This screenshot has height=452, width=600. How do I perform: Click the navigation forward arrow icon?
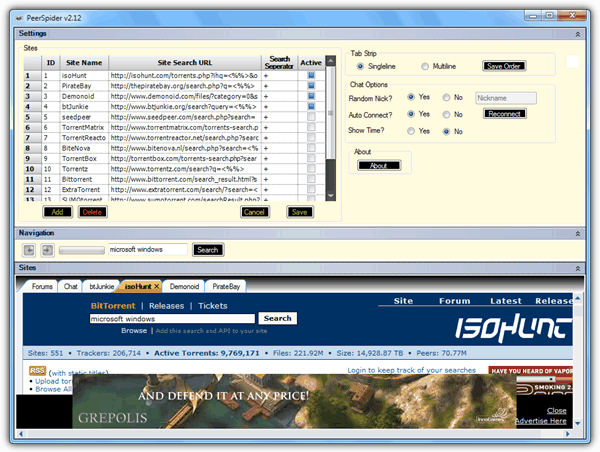(x=45, y=250)
